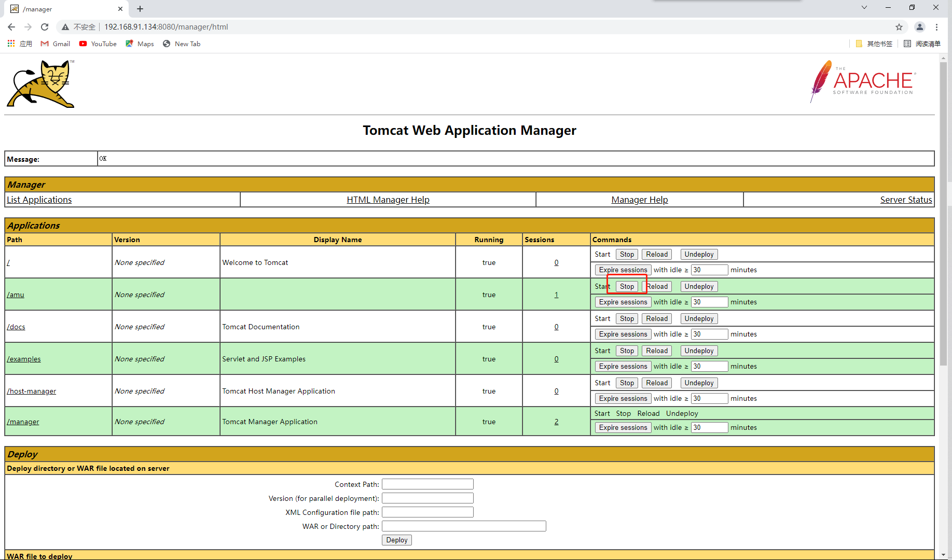Image resolution: width=952 pixels, height=560 pixels.
Task: Open the other bookmarks folder
Action: pyautogui.click(x=874, y=44)
